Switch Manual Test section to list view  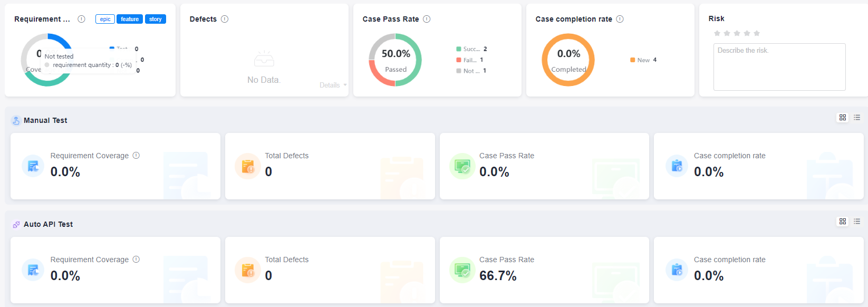tap(857, 118)
